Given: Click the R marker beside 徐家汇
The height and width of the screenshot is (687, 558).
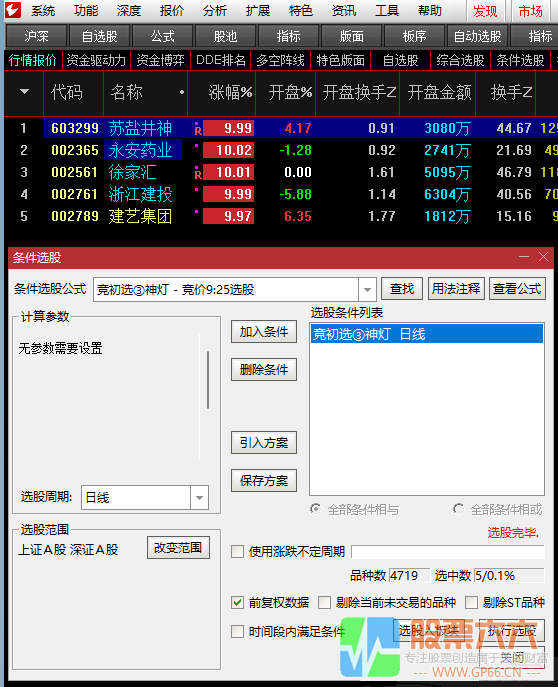Looking at the screenshot, I should [x=198, y=174].
